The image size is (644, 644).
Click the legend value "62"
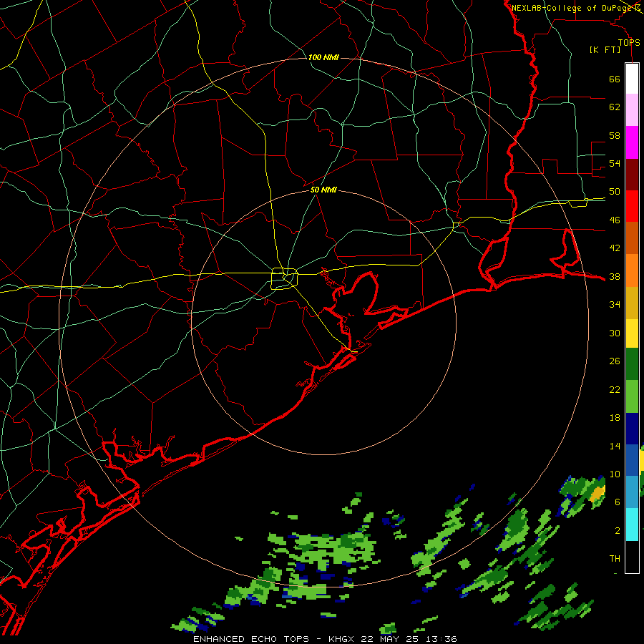tap(615, 107)
